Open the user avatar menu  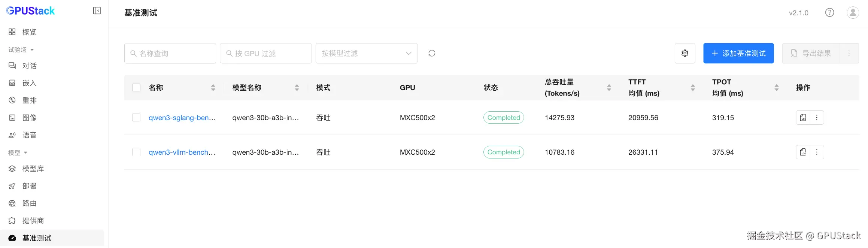coord(853,13)
